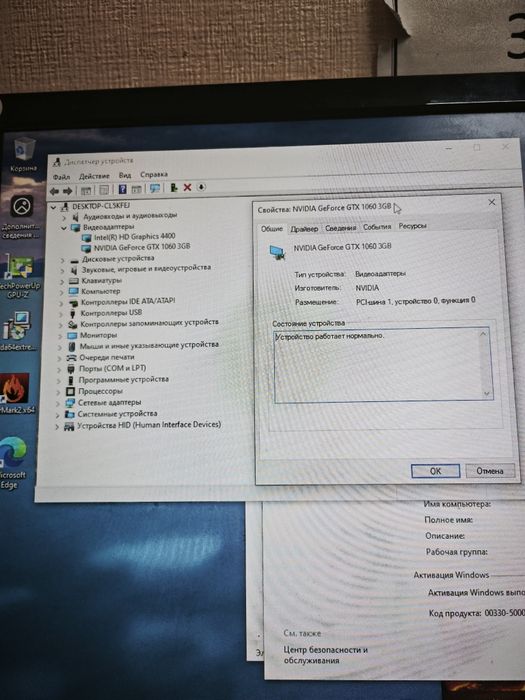
Task: Switch to the Общие tab
Action: point(272,229)
